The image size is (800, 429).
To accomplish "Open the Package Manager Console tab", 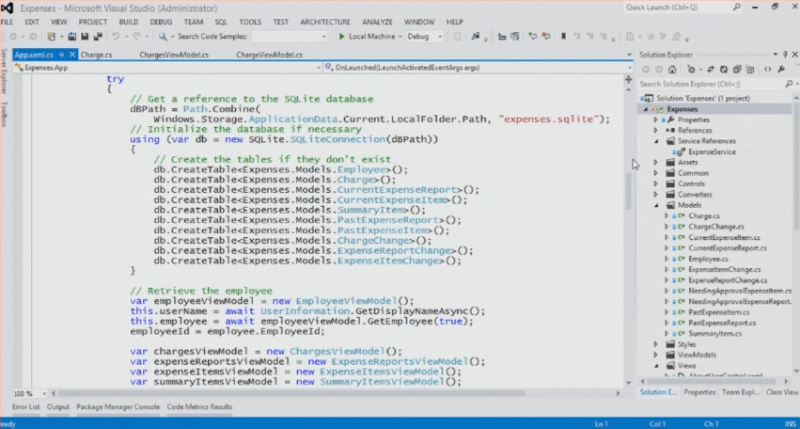I will (118, 407).
